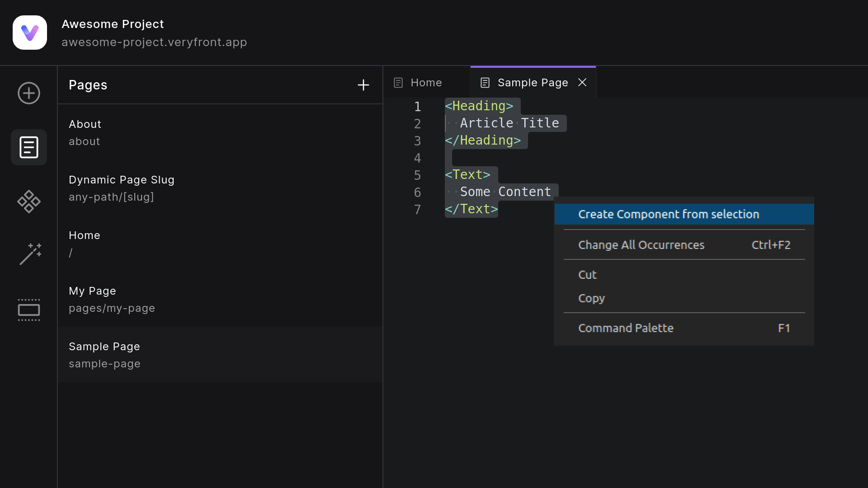This screenshot has width=868, height=488.
Task: Open the Command Palette menu entry
Action: (x=626, y=328)
